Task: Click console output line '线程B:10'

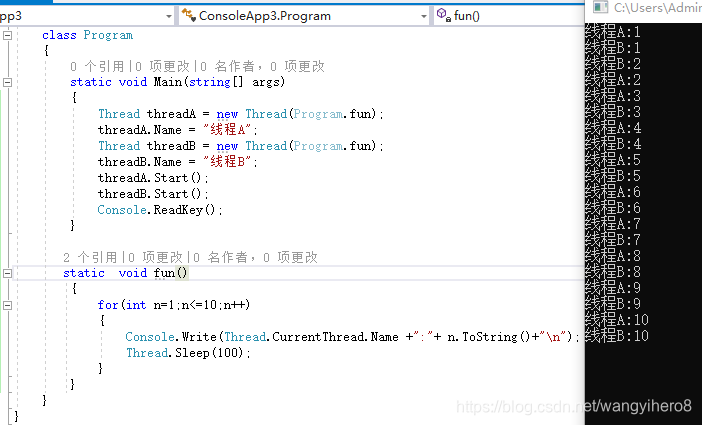Action: (x=617, y=336)
